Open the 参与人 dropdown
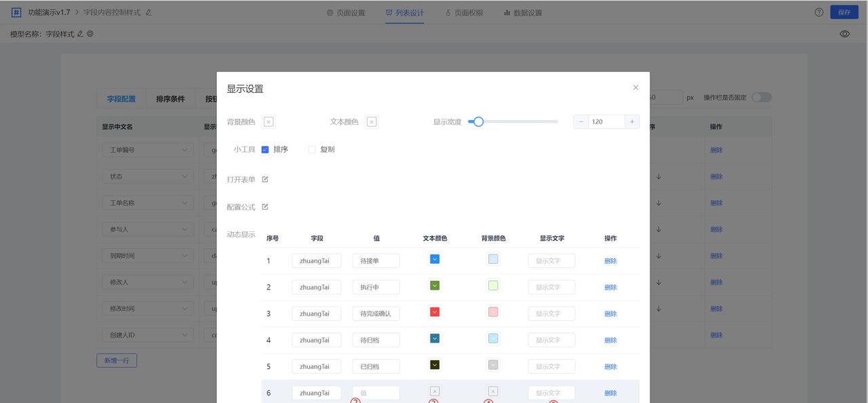868x403 pixels. (146, 229)
